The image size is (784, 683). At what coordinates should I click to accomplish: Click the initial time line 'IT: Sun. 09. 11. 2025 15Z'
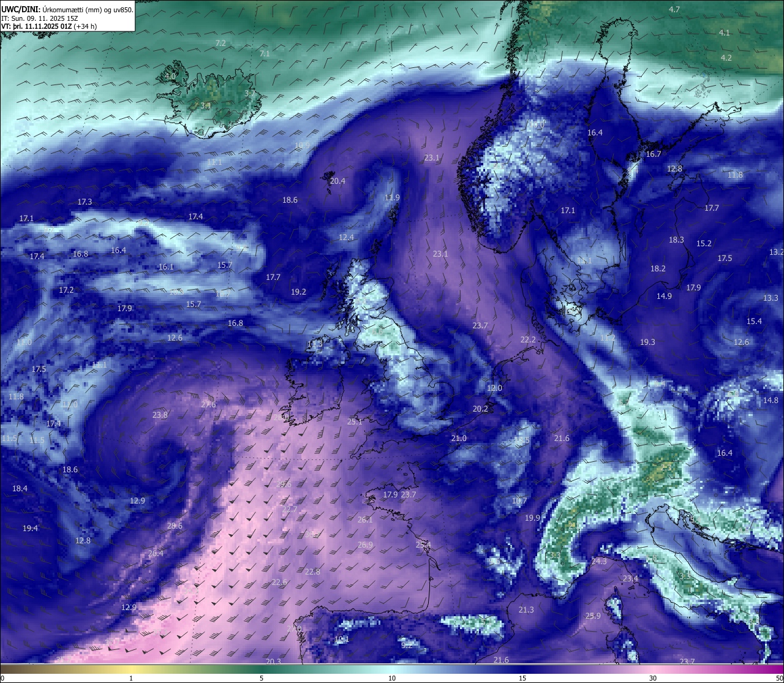click(x=40, y=18)
